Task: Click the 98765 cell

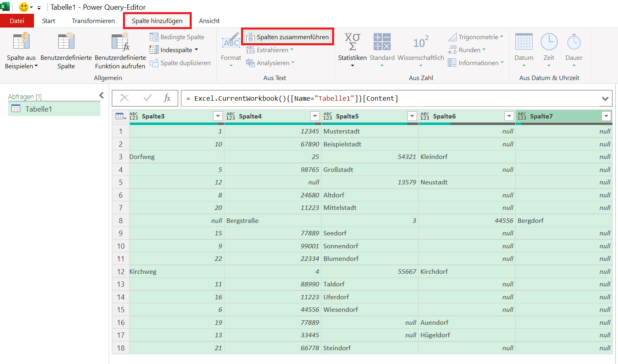Action: click(273, 170)
